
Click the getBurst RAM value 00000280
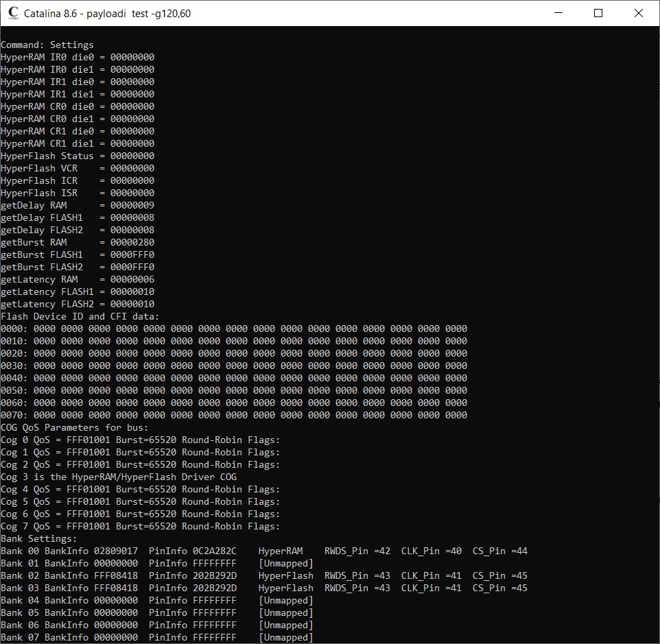coord(132,242)
